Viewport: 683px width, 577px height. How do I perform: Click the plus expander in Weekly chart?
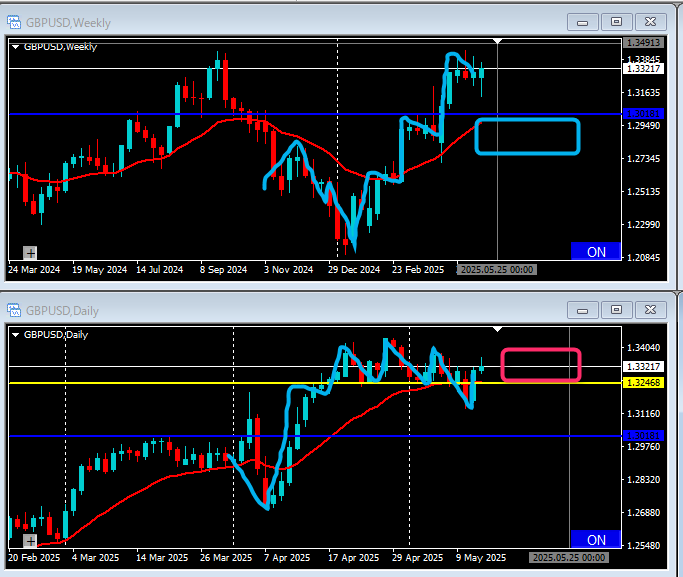tap(30, 253)
